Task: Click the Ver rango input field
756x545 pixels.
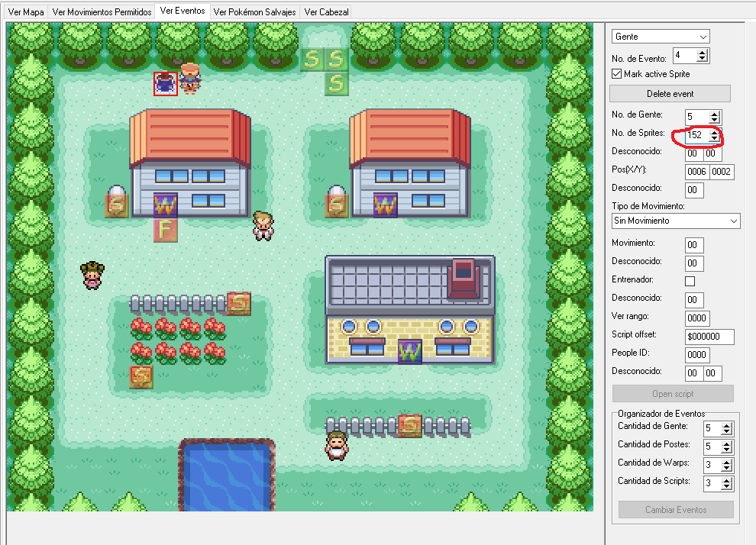Action: 697,318
